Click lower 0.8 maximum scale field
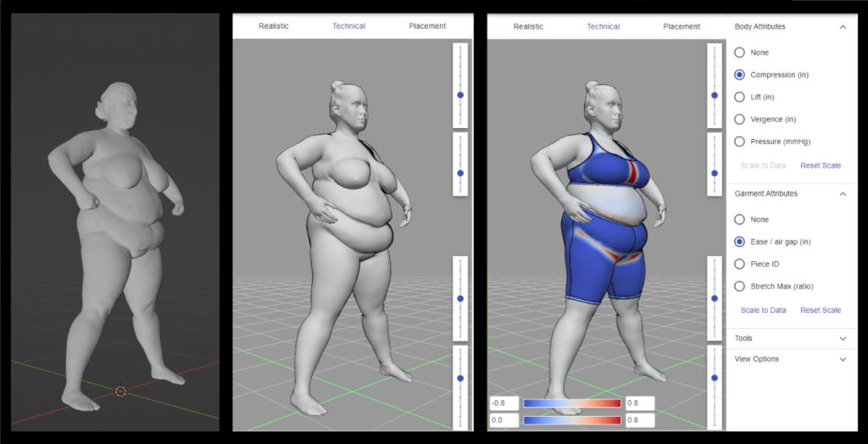 [x=641, y=421]
